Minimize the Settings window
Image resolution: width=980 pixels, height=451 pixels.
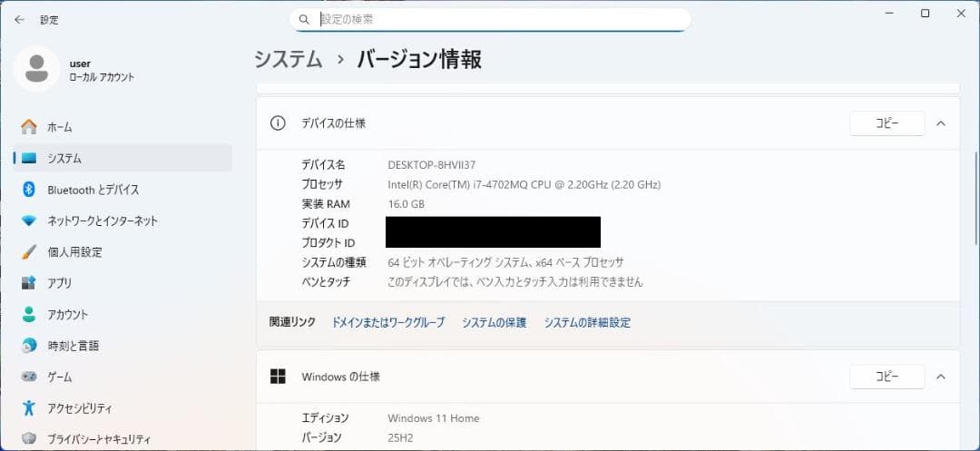coord(890,13)
